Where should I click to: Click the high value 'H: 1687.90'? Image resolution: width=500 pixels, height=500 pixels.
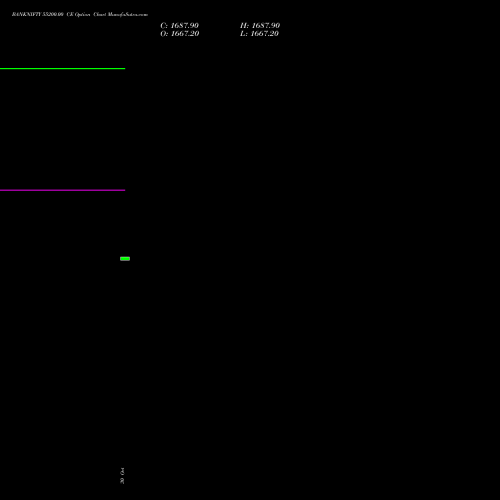(260, 26)
